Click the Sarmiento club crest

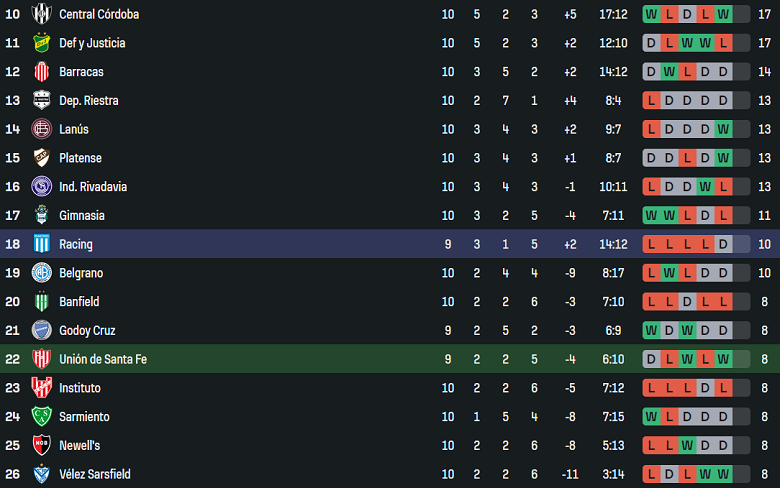tap(42, 416)
